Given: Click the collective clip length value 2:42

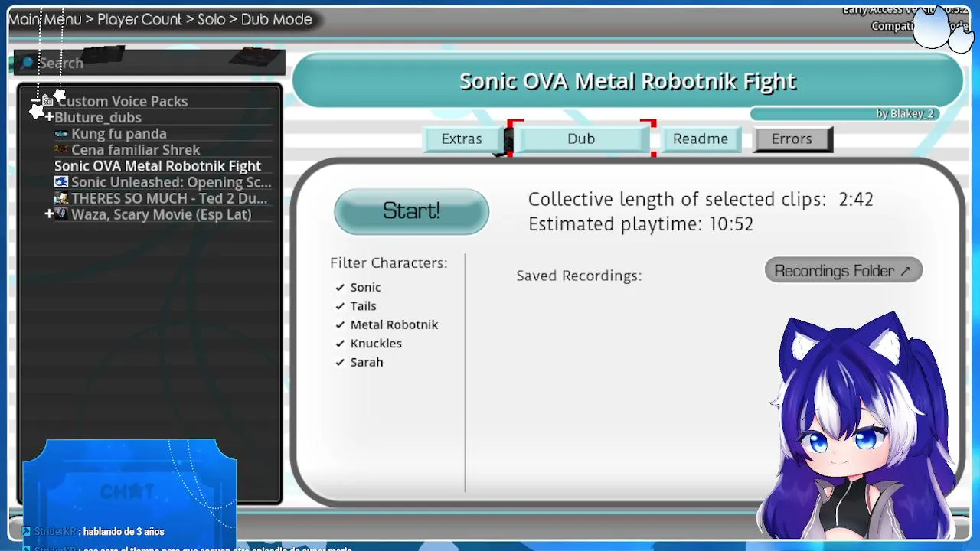Looking at the screenshot, I should [856, 199].
